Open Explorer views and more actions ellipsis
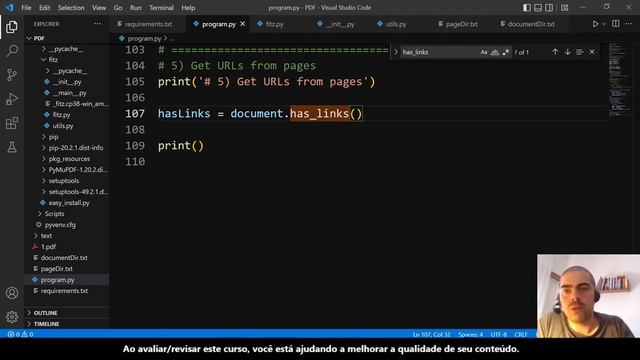 click(x=97, y=24)
